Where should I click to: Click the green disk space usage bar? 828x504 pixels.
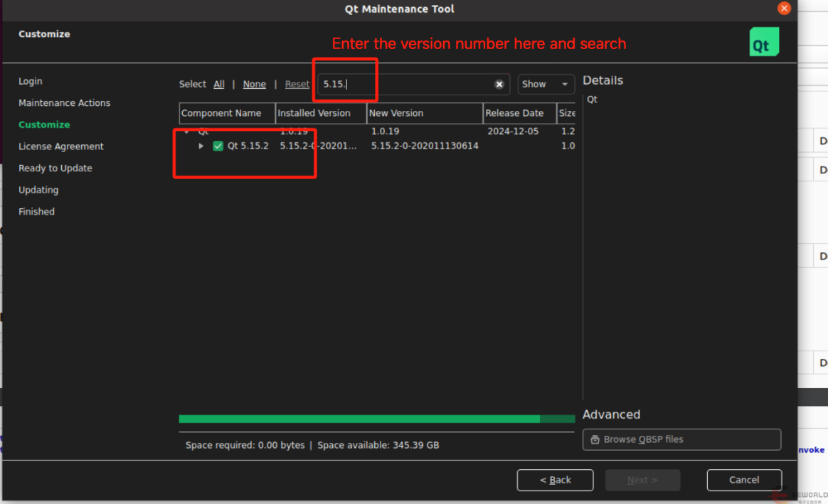(376, 419)
